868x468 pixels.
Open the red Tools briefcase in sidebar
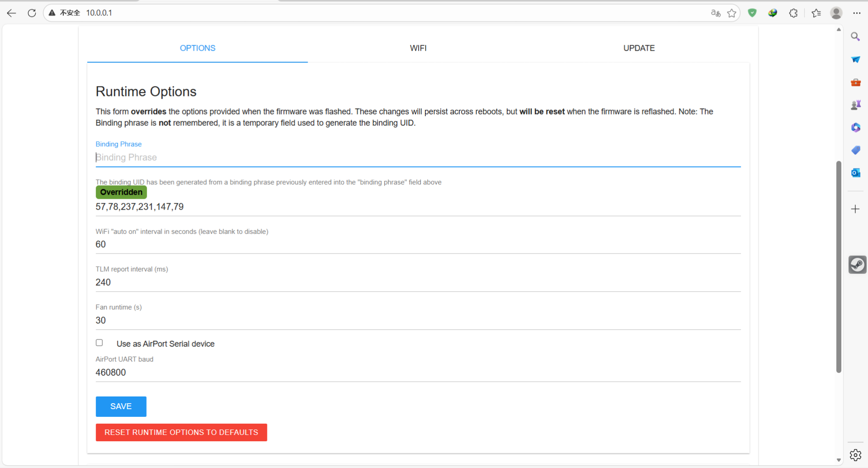click(x=855, y=82)
